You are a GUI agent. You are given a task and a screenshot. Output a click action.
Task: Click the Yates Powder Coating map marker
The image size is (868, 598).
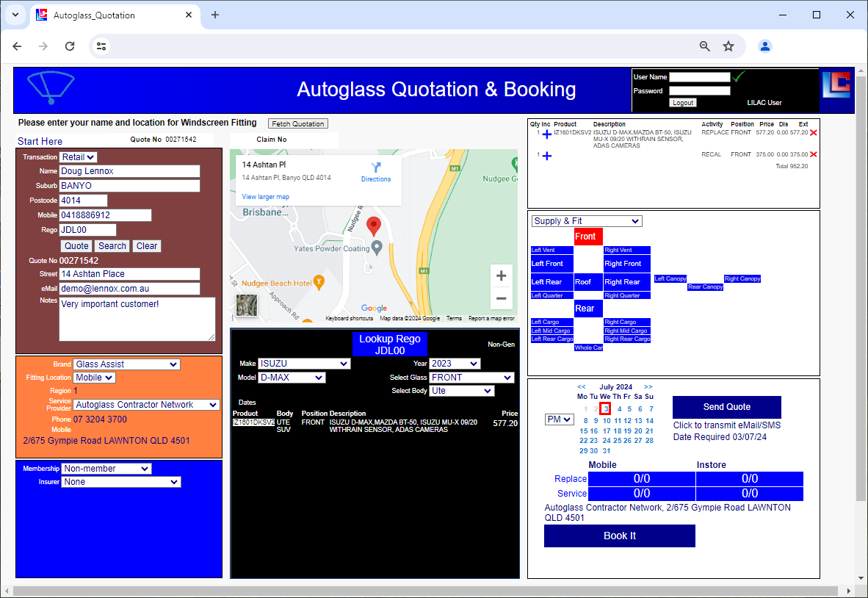(377, 247)
